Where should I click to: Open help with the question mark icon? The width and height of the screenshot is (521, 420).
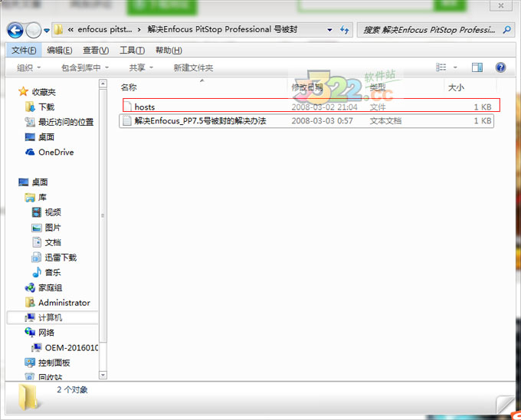tap(500, 67)
